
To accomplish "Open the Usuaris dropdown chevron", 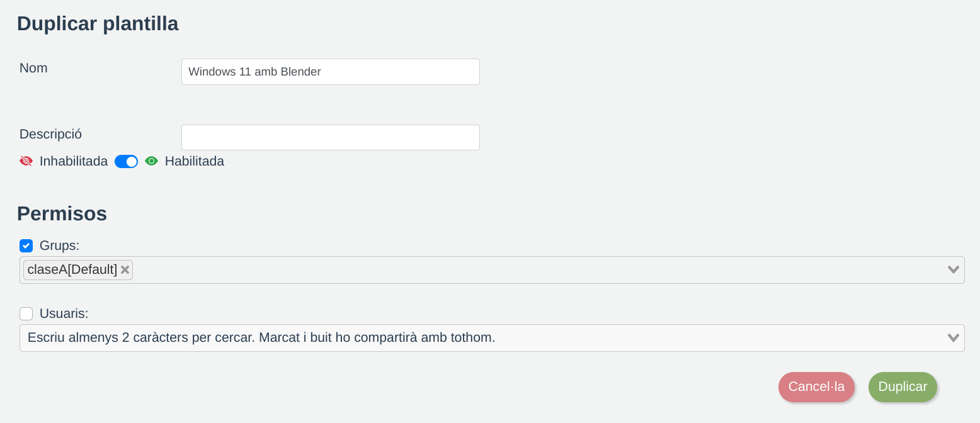I will pos(953,338).
